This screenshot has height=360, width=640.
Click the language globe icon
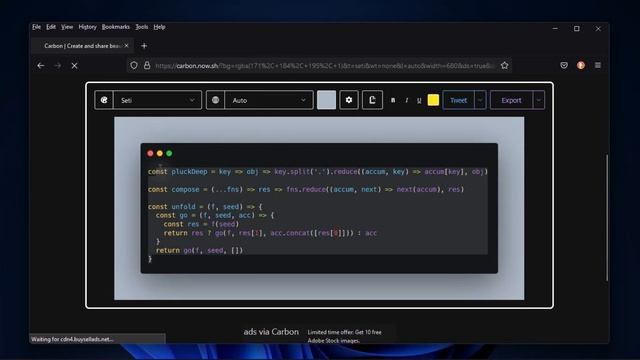coord(216,100)
